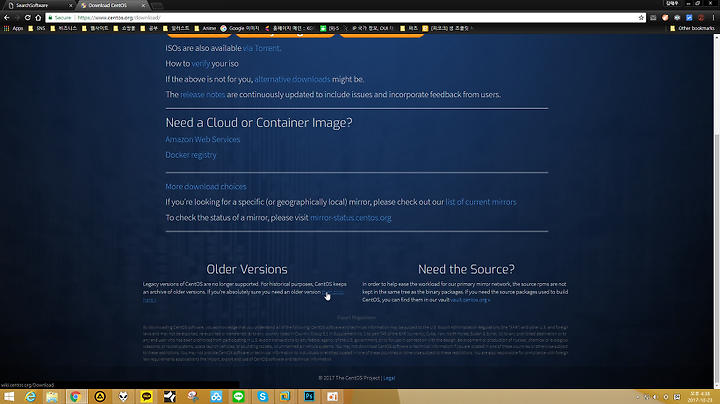Click the volume icon in system tray
The image size is (720, 404).
[x=656, y=397]
